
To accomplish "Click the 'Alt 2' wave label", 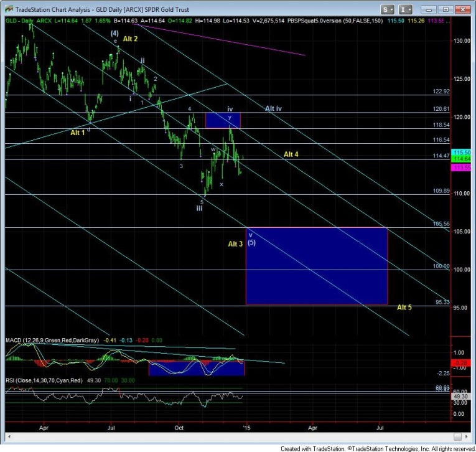I will 130,39.
